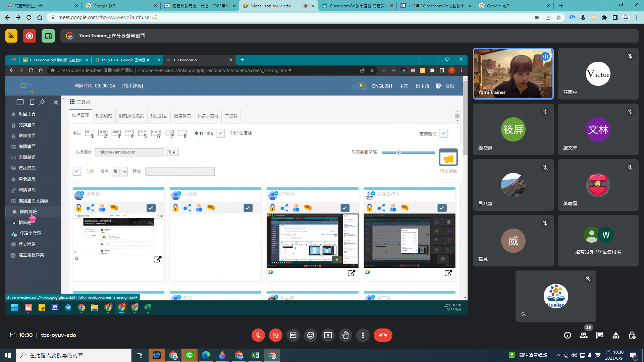Open the host controls lock icon

(632, 335)
